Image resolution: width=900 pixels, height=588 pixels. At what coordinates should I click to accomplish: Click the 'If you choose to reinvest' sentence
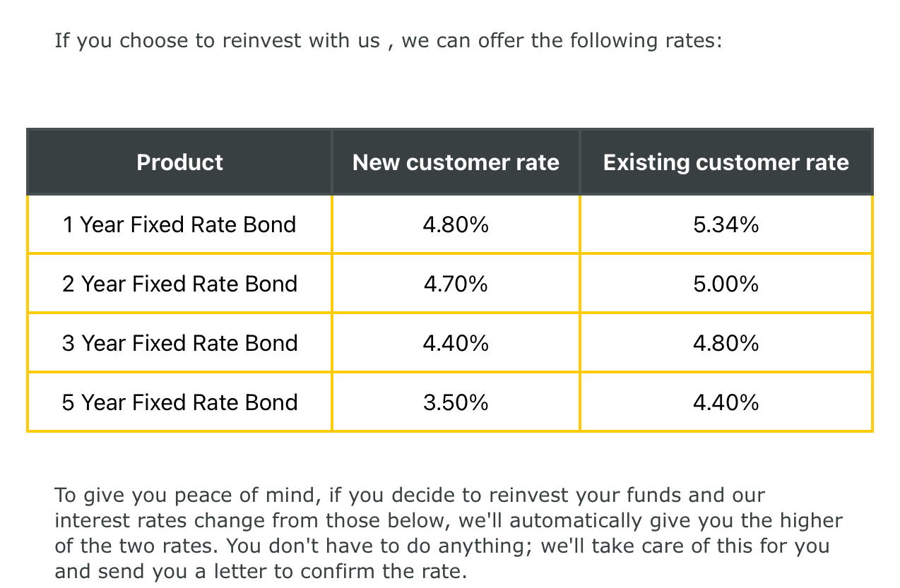pyautogui.click(x=389, y=41)
